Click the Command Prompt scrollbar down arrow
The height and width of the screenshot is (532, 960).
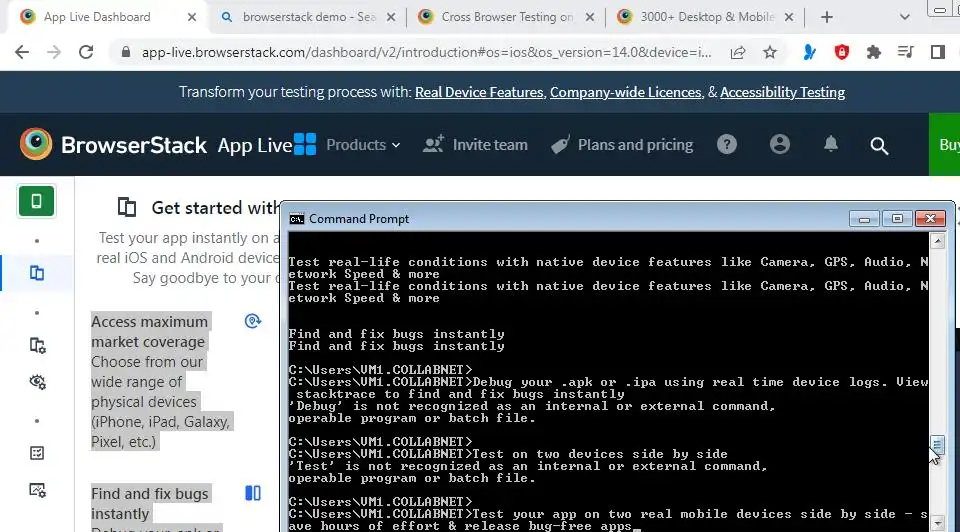pos(937,523)
